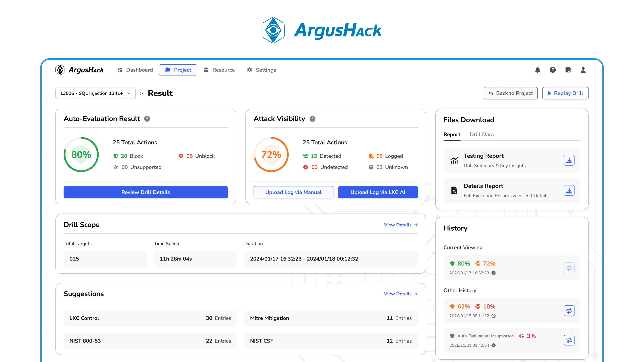644x362 pixels.
Task: Open the NIST CSF 12 Entries row
Action: coord(331,341)
